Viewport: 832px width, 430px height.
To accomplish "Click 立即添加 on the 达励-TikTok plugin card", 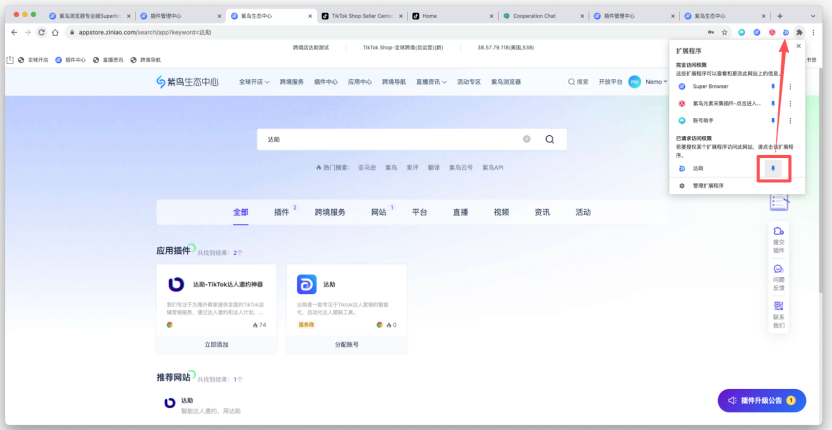I will (216, 344).
